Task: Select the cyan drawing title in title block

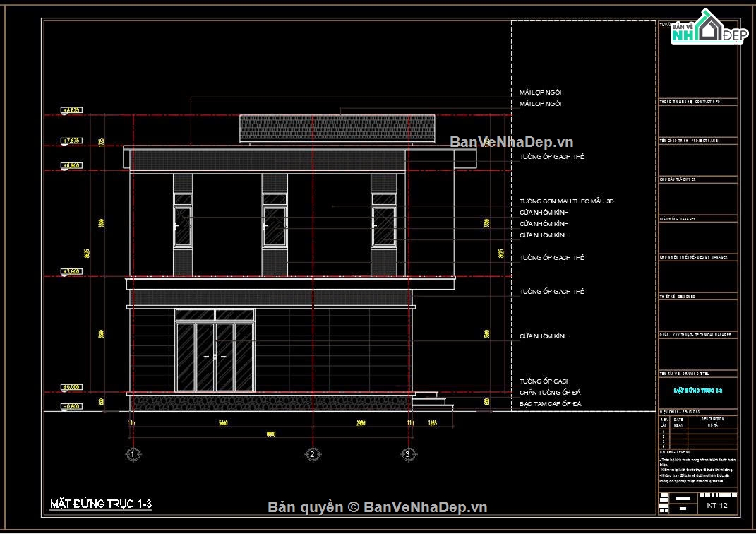Action: [x=697, y=390]
